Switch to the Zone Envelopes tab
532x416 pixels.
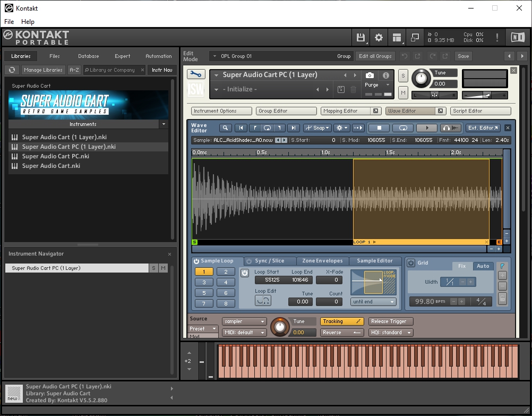pyautogui.click(x=323, y=261)
